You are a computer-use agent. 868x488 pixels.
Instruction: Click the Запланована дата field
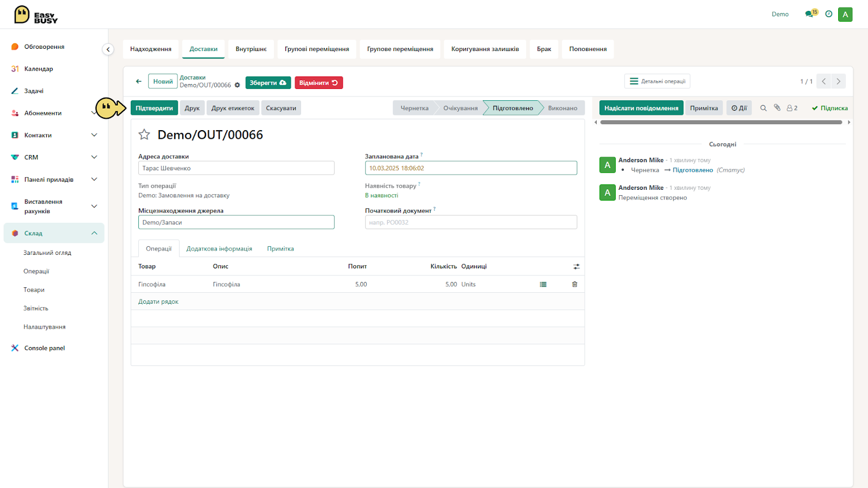471,168
